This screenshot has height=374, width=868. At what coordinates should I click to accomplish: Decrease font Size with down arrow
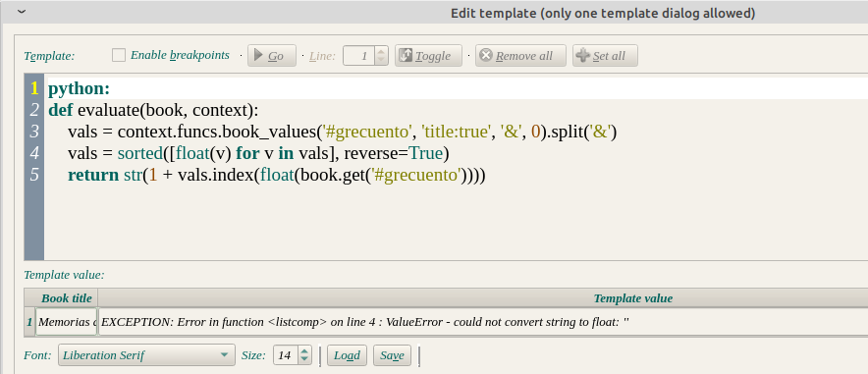pyautogui.click(x=304, y=359)
